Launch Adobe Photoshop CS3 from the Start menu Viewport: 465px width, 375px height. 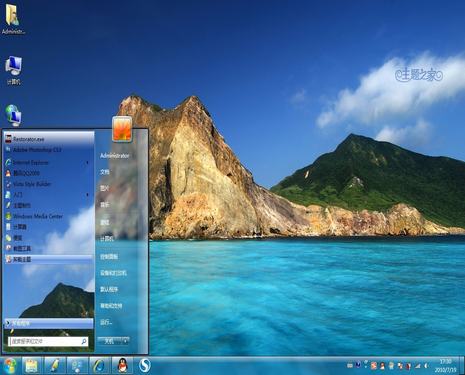(49, 150)
